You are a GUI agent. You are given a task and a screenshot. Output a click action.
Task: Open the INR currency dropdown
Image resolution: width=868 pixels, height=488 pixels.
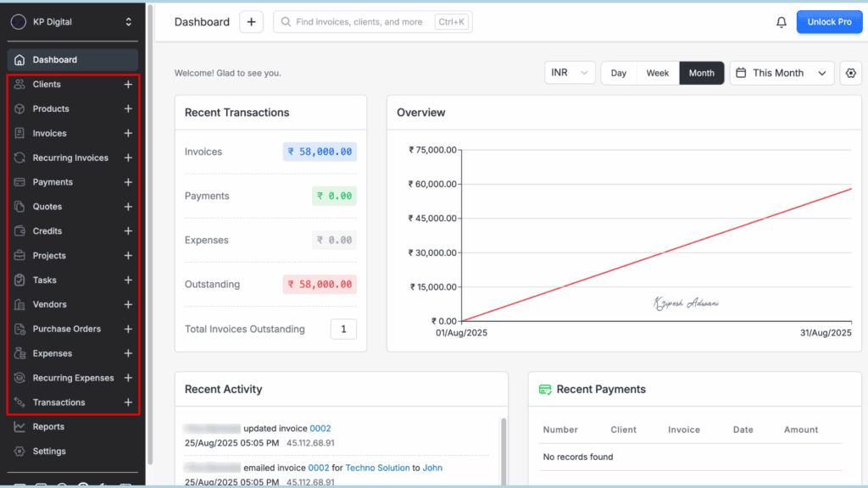570,73
